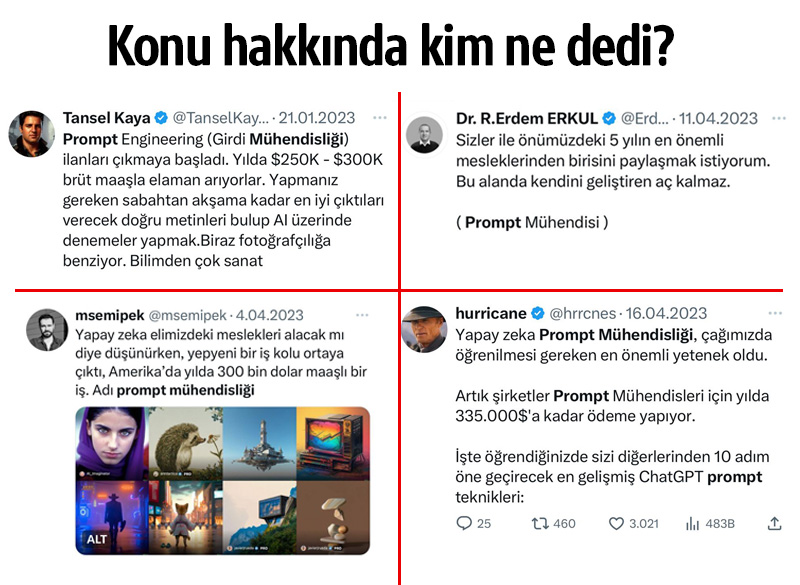Open the colorful retro computer image

pyautogui.click(x=333, y=443)
